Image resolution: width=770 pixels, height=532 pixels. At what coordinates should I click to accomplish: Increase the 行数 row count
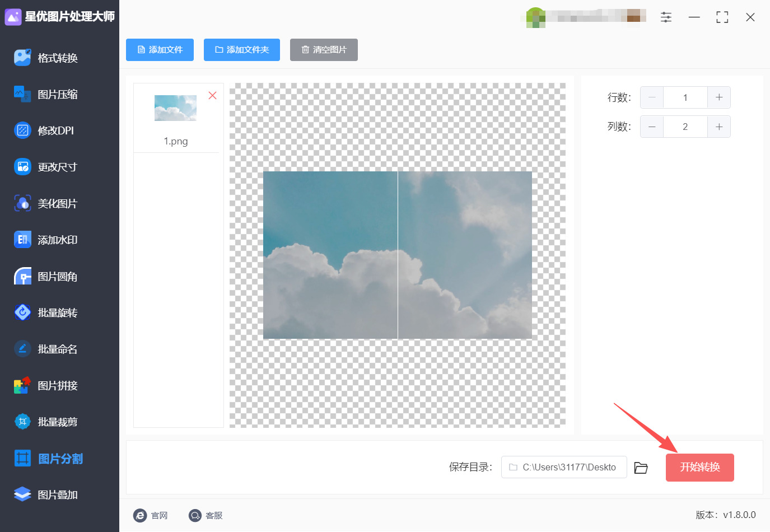(719, 97)
